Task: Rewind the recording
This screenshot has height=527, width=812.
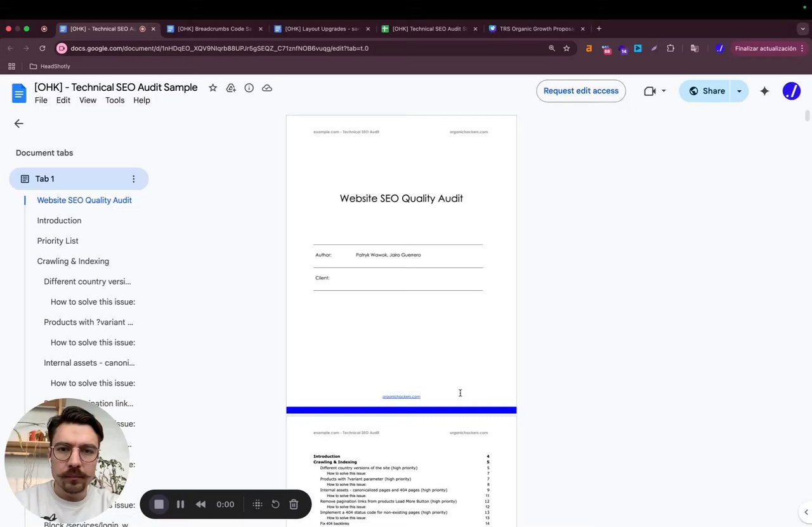Action: pos(200,504)
